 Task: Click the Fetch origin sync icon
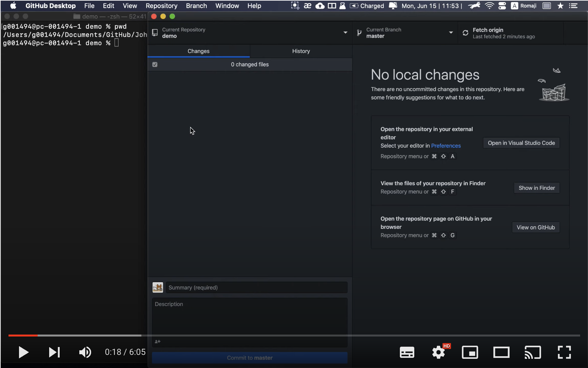465,33
